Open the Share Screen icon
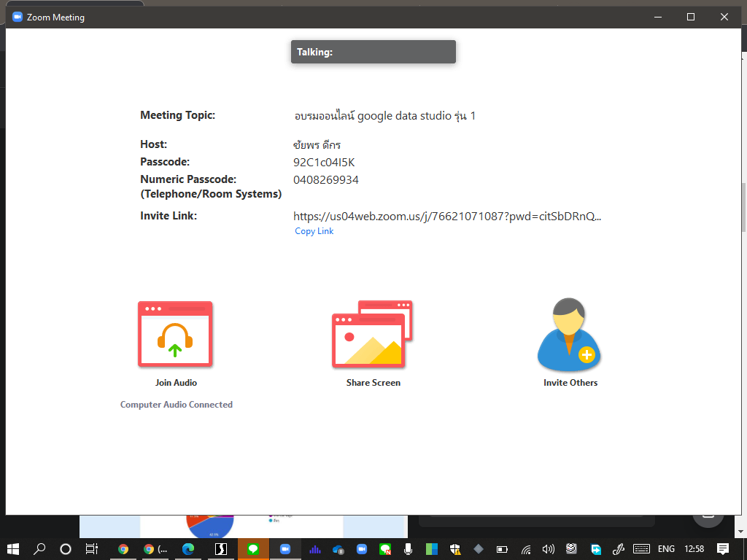This screenshot has height=560, width=747. tap(372, 334)
